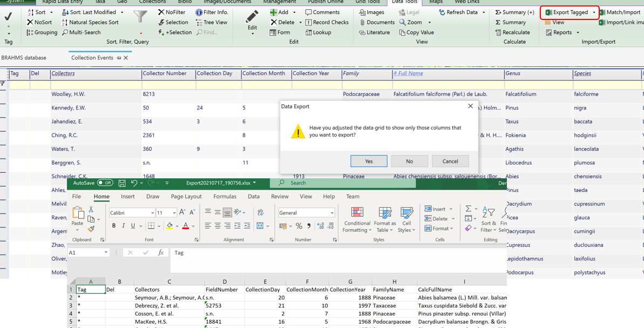Click Copy Value tool
The image size is (644, 328).
click(416, 32)
